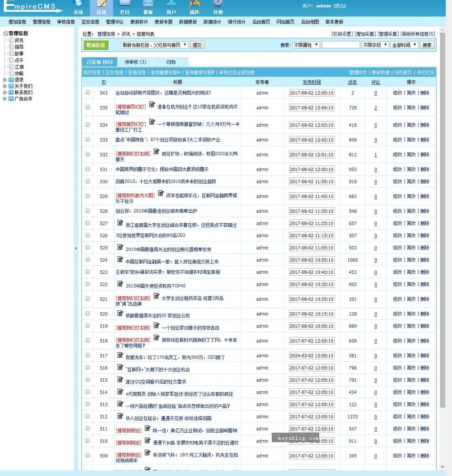Click the vertical scrollbar thumb
452x476 pixels.
pyautogui.click(x=442, y=220)
